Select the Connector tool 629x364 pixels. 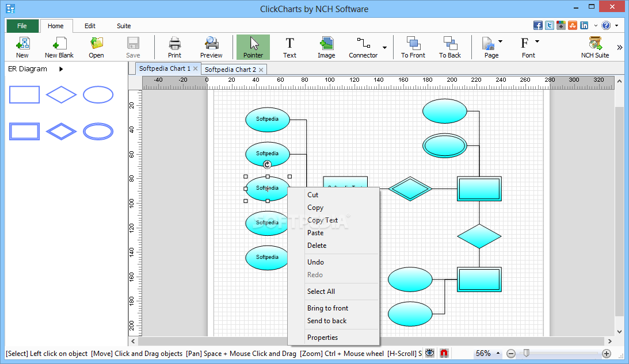click(363, 47)
